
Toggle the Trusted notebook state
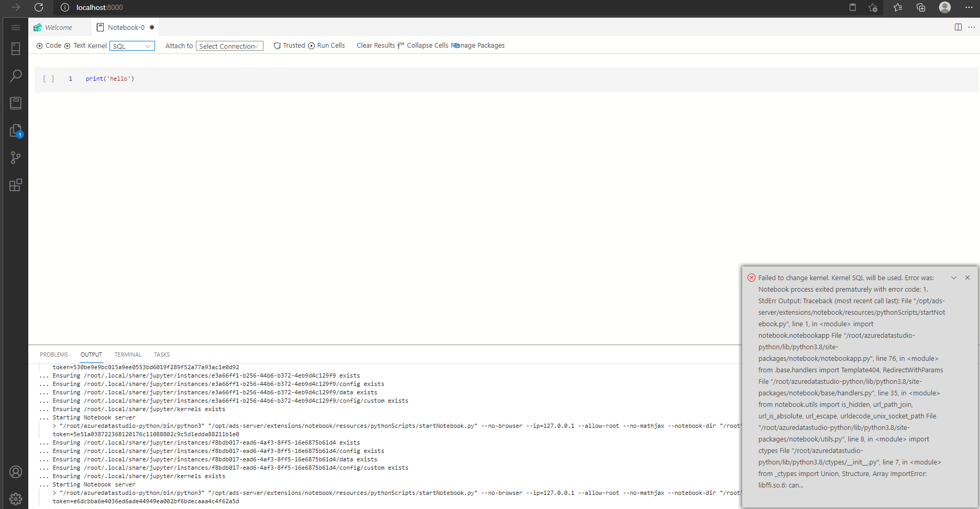[289, 46]
